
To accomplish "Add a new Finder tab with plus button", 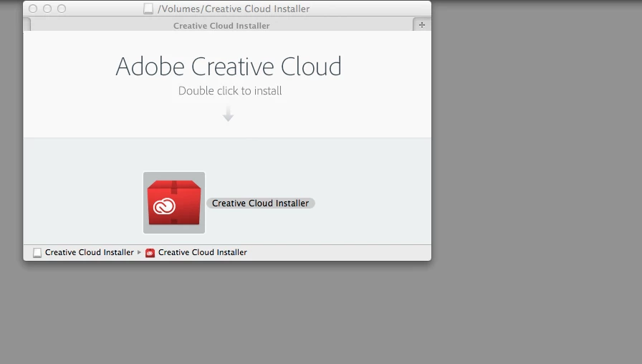I will point(422,25).
